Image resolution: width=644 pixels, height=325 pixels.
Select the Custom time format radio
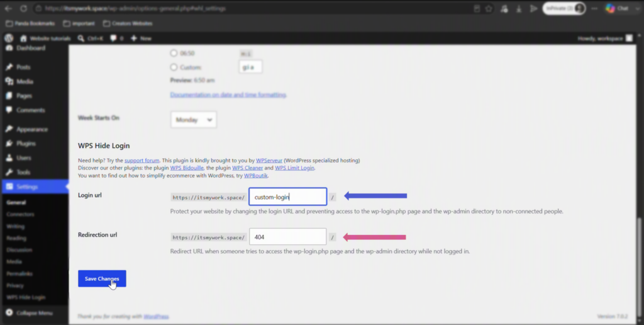pyautogui.click(x=174, y=67)
